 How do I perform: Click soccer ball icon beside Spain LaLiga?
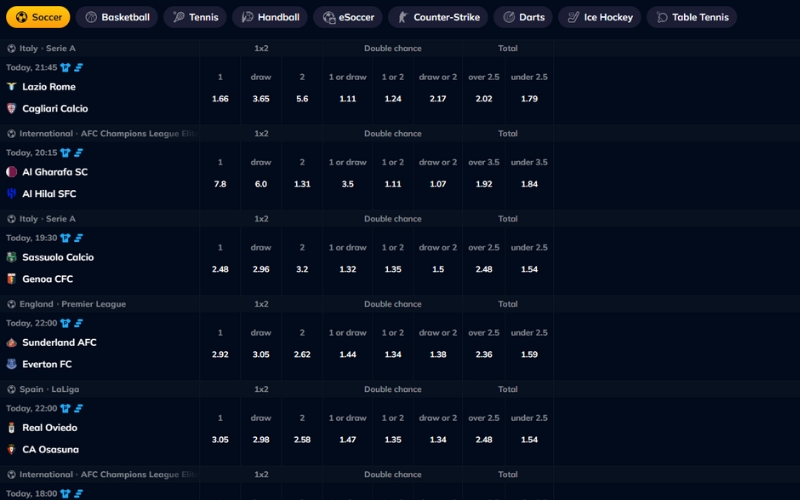pyautogui.click(x=11, y=389)
